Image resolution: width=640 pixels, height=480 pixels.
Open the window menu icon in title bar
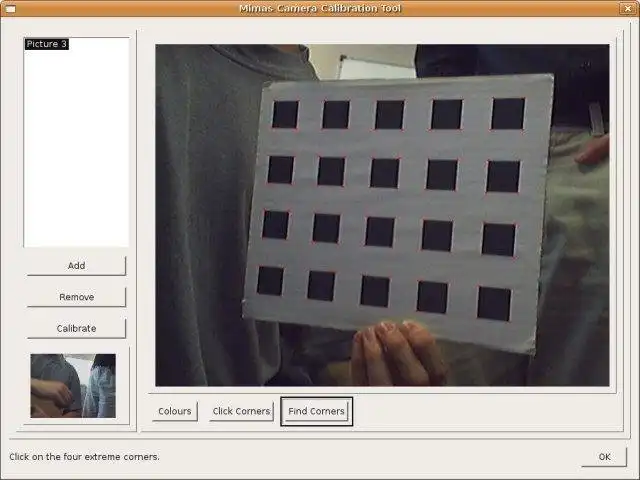point(10,9)
